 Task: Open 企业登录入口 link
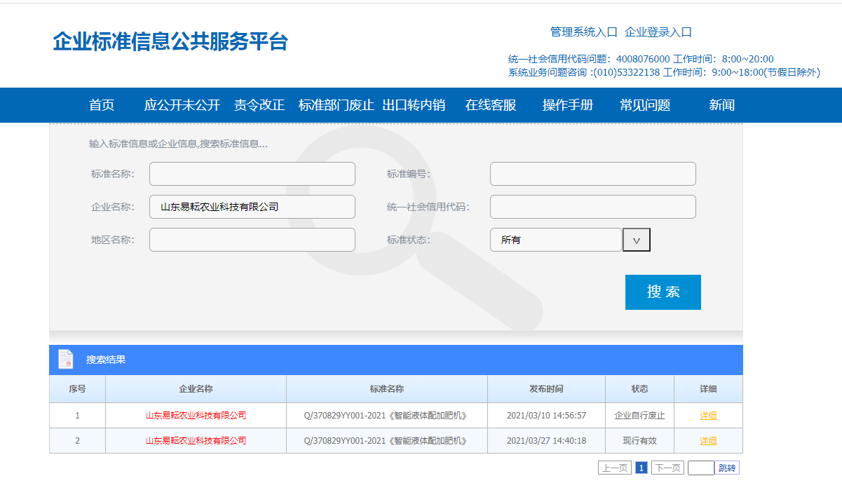[x=658, y=32]
